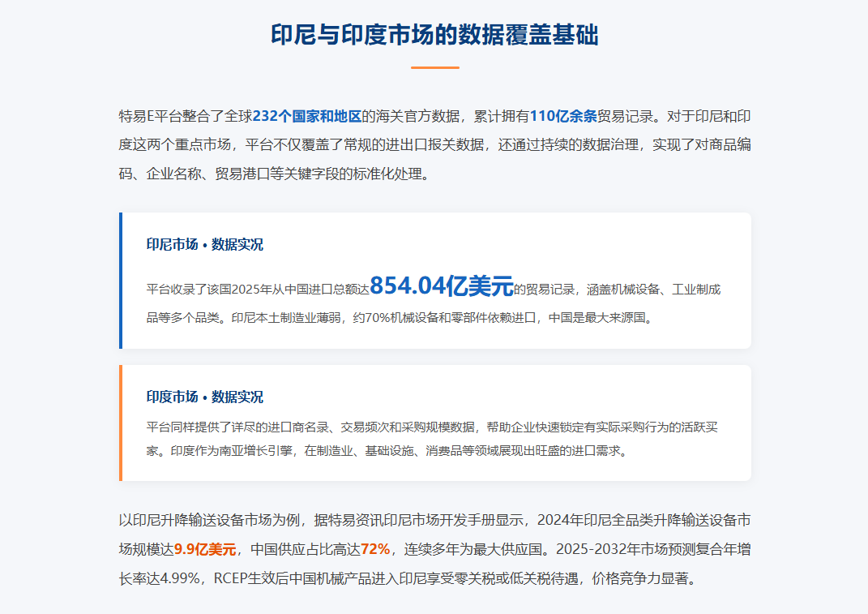Click the text 约70%机械设备和零部件依赖进口
Screen dimensions: 868x614
pos(444,318)
